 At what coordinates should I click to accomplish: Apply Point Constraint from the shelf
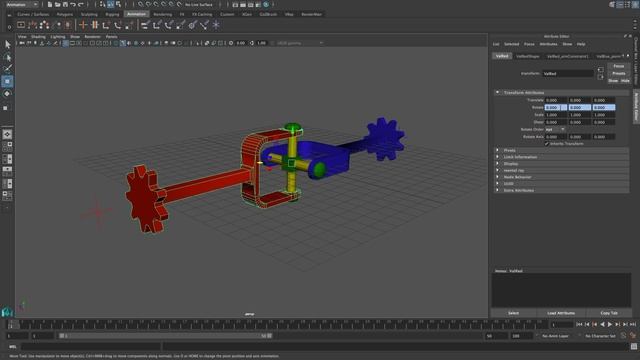pos(157,25)
